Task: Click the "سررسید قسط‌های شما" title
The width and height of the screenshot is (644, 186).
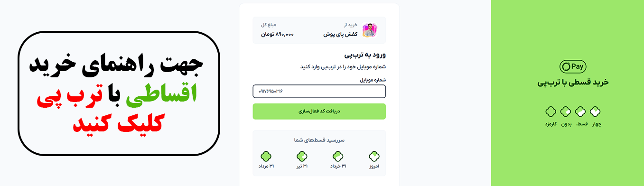Action: click(319, 140)
